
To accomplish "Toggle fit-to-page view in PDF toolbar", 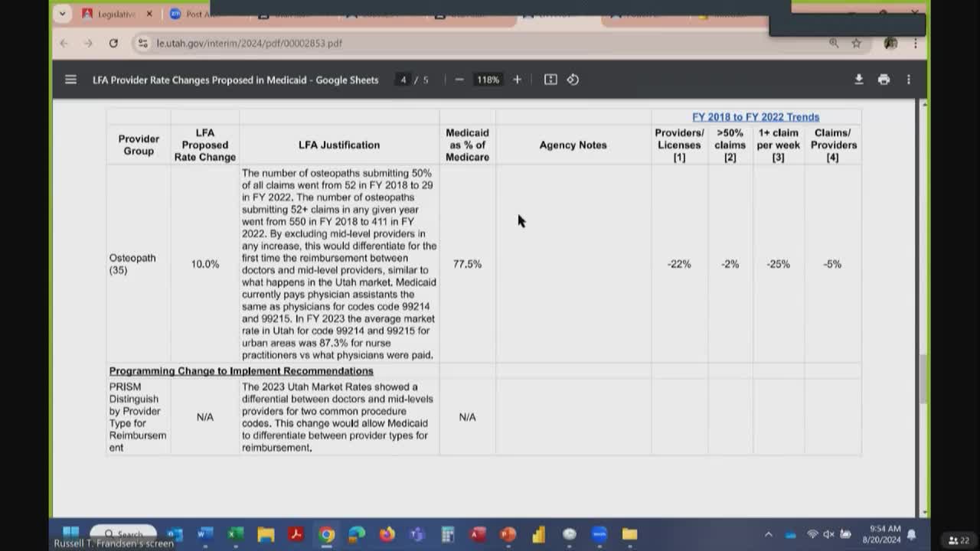I will click(550, 80).
